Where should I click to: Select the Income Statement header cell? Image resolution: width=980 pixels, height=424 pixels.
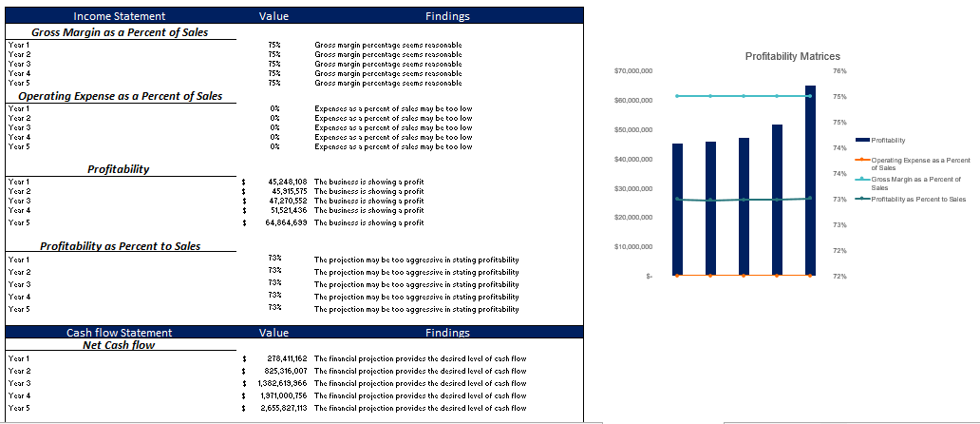(119, 16)
